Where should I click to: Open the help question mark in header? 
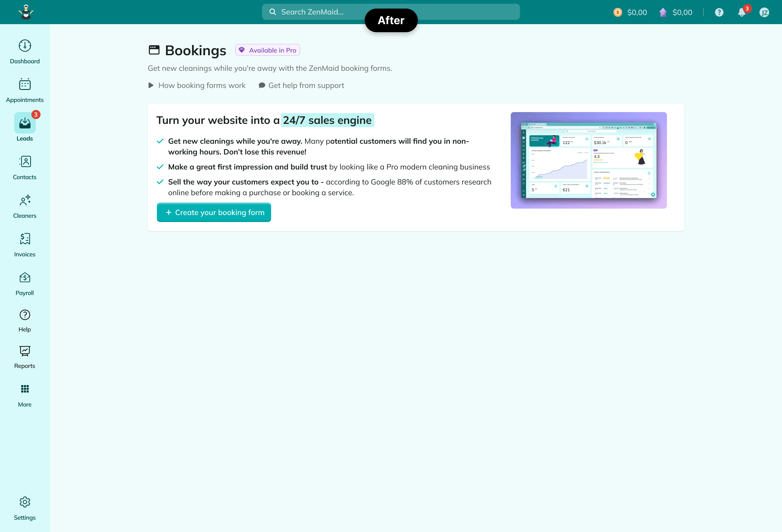click(719, 12)
